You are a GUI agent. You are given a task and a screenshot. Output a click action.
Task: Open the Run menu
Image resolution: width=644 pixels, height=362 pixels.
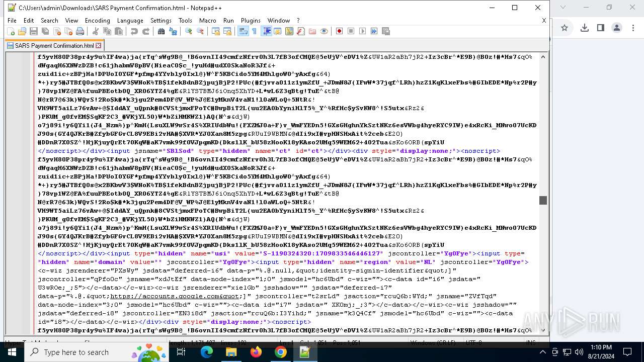pos(228,21)
